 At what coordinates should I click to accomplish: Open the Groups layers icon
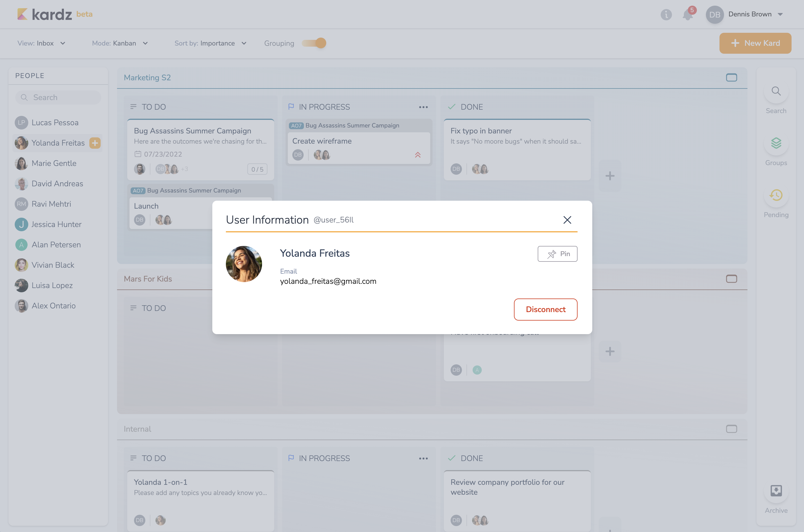tap(776, 143)
